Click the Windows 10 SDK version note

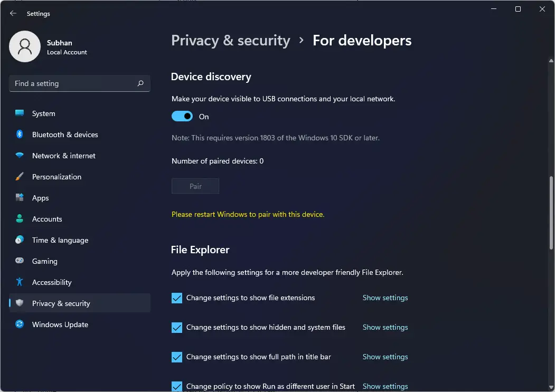(275, 138)
